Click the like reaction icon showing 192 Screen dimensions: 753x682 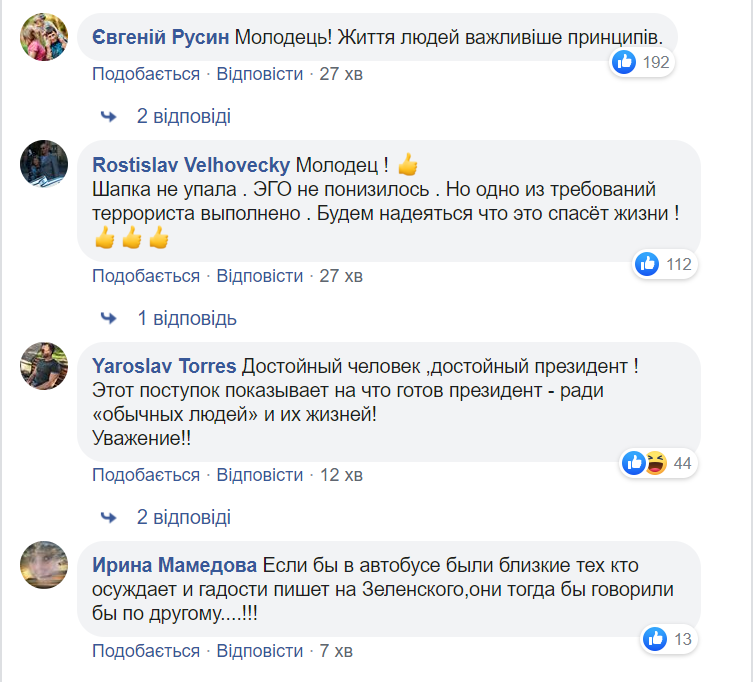(x=625, y=62)
